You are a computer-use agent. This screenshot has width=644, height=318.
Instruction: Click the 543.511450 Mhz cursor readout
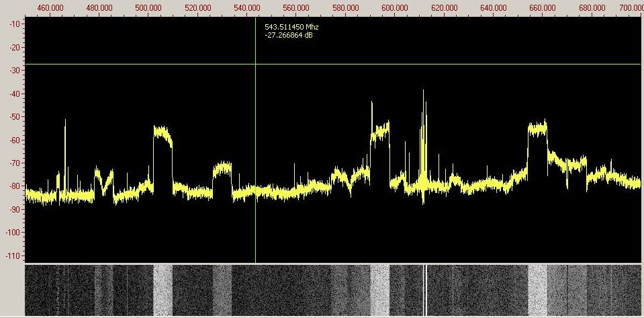(291, 27)
